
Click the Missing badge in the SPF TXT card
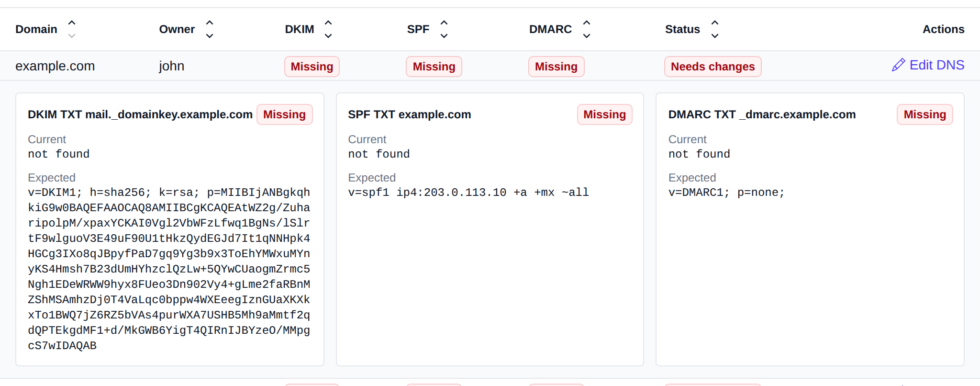click(x=605, y=114)
